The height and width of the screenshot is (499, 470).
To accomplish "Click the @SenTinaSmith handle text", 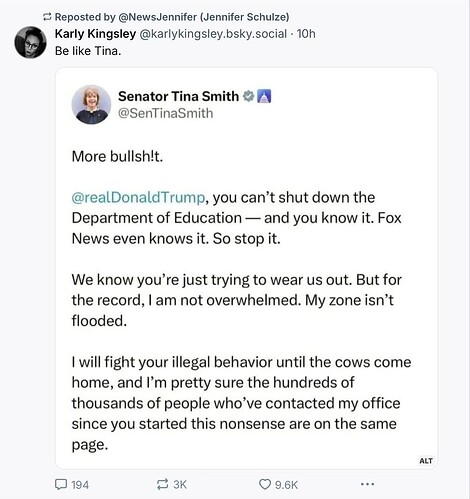I will click(x=166, y=113).
